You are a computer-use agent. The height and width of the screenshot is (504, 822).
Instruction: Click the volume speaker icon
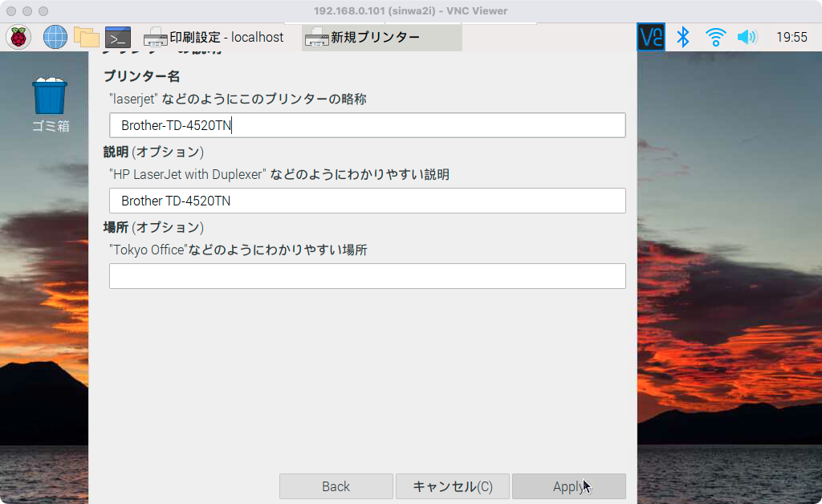(x=747, y=37)
